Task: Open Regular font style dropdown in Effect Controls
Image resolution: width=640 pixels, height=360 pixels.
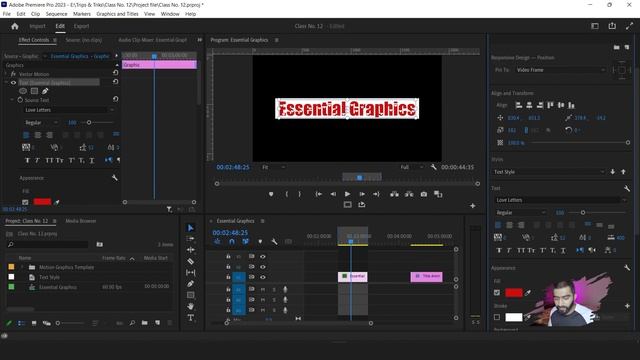Action: [x=42, y=122]
